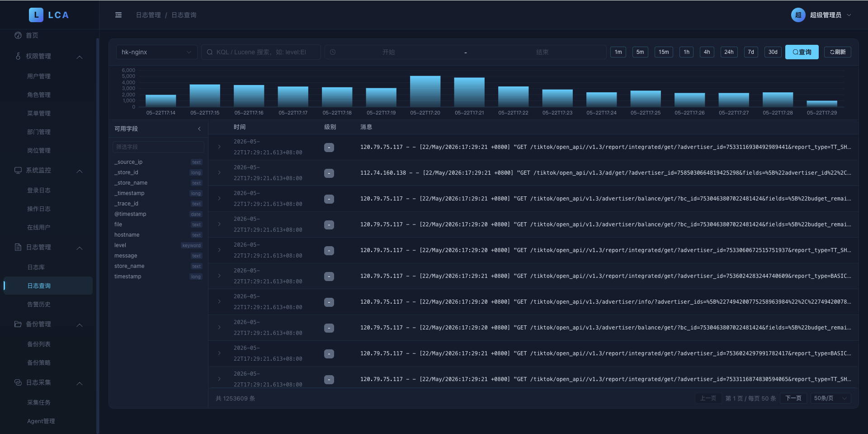Set time range to 15m
Image resolution: width=868 pixels, height=434 pixels.
(664, 52)
